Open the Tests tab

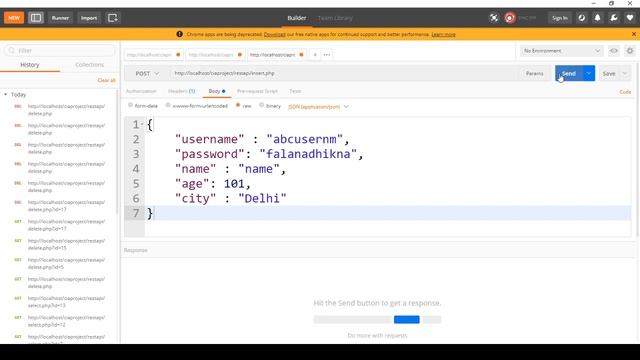295,91
